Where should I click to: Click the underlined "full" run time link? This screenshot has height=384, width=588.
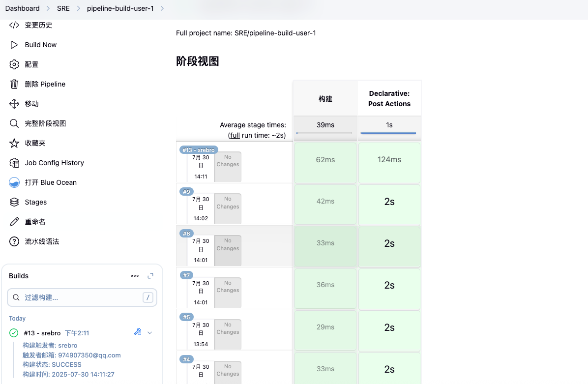coord(235,135)
